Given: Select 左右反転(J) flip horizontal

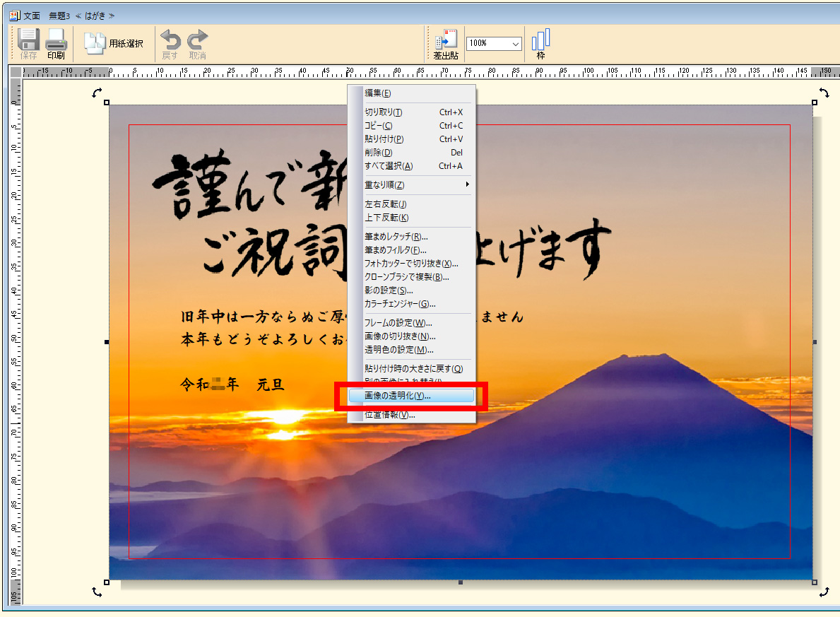Looking at the screenshot, I should tap(411, 204).
